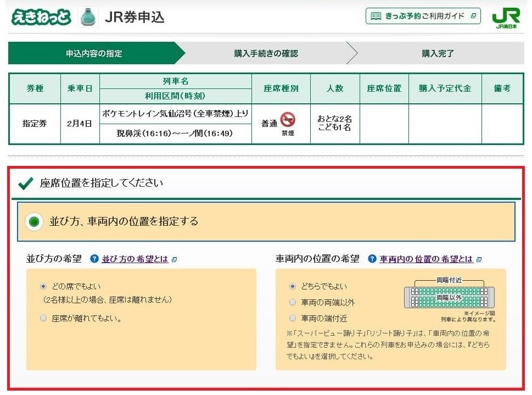Open the 車両内の位置の希望とは link

[426, 259]
